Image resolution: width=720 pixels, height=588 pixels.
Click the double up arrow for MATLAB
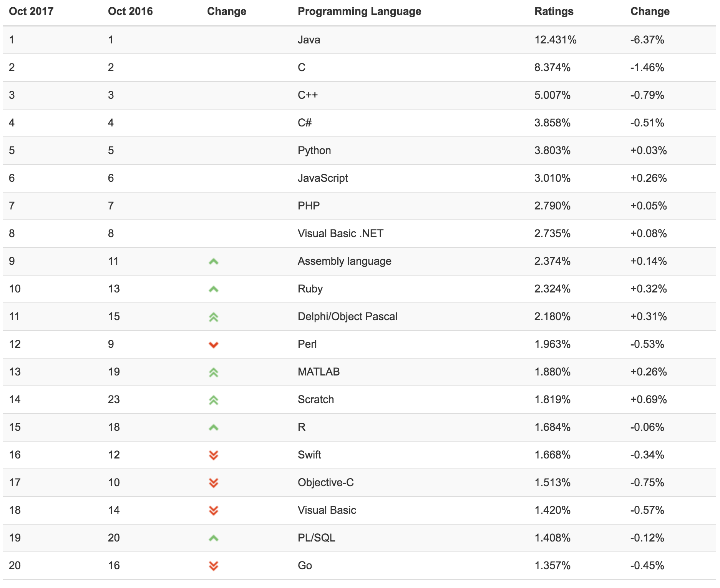coord(213,372)
